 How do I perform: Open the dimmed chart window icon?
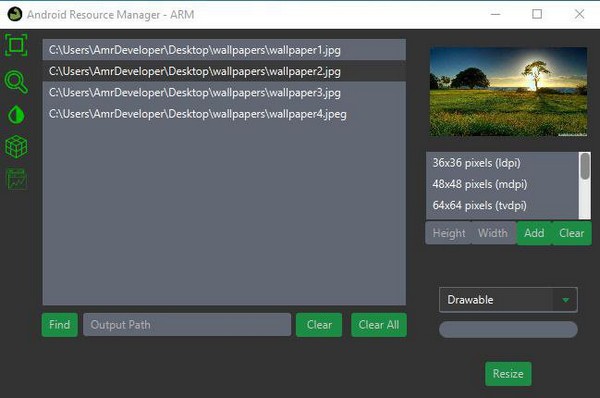pos(16,179)
